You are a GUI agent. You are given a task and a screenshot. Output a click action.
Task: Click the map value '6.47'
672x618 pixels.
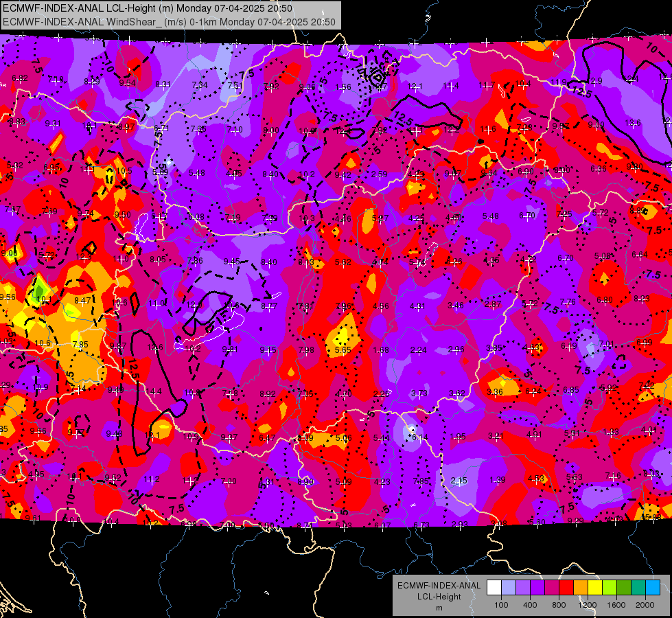(267, 438)
